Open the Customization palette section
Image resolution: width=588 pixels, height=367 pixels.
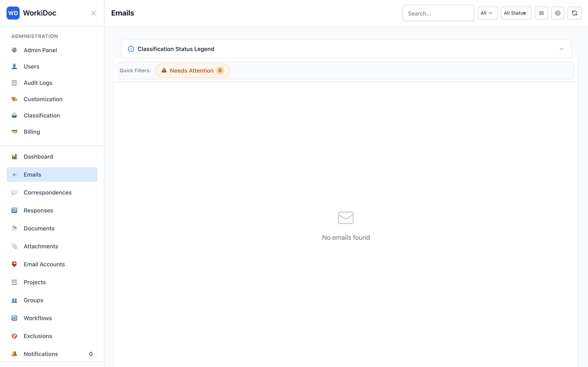click(43, 99)
